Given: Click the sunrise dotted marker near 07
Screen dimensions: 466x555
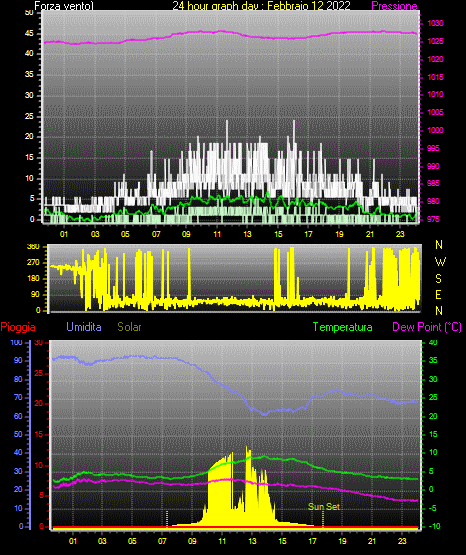Looking at the screenshot, I should (x=167, y=519).
